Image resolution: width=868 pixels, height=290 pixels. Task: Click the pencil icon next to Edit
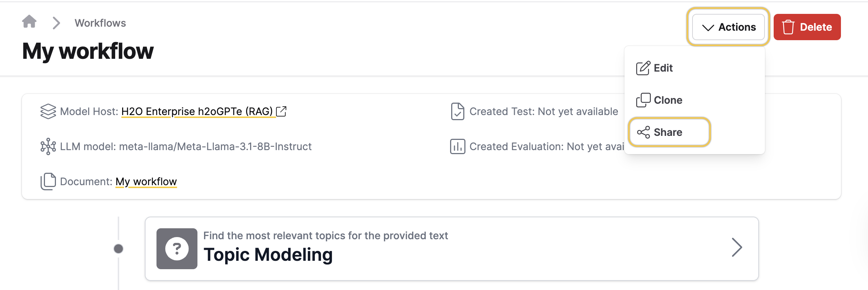(x=644, y=68)
